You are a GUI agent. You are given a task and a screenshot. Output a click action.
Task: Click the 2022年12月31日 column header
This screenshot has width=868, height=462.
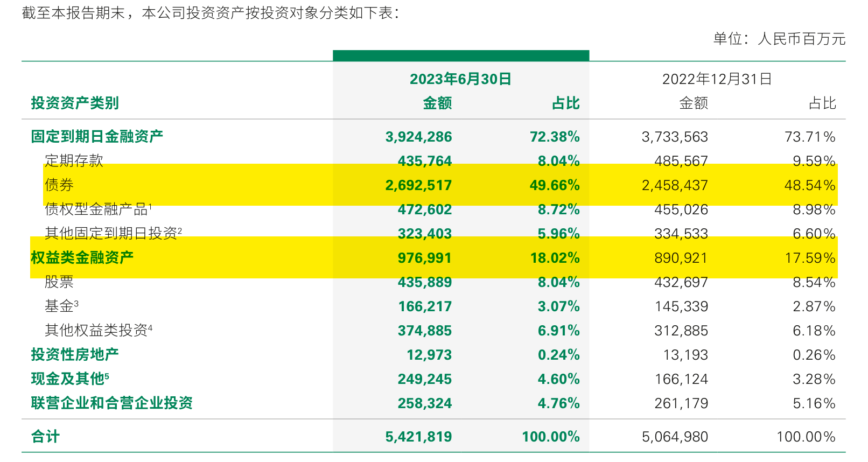717,79
